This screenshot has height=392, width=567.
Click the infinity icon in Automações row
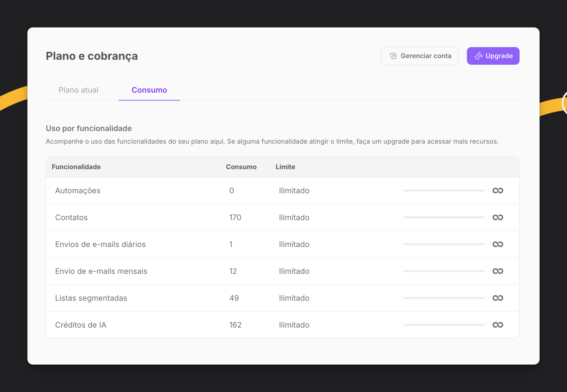(498, 191)
